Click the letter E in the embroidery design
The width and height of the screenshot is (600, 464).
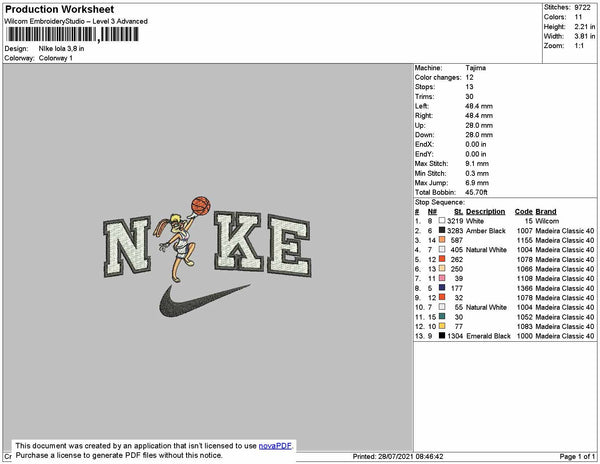point(289,246)
